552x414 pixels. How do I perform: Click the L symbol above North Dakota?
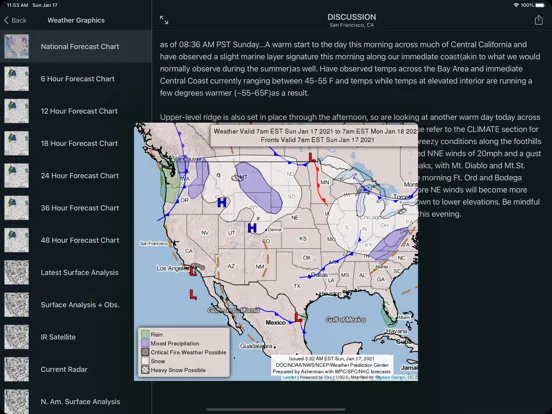[312, 157]
